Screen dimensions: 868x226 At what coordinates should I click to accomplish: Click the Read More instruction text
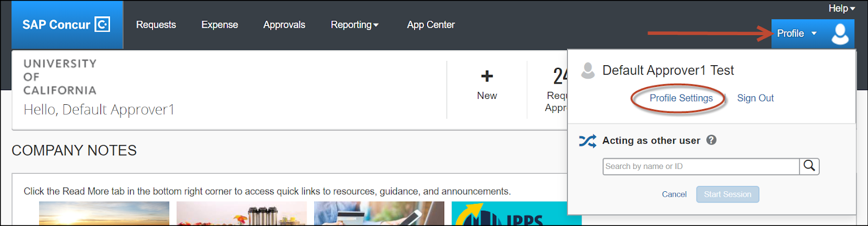point(267,191)
